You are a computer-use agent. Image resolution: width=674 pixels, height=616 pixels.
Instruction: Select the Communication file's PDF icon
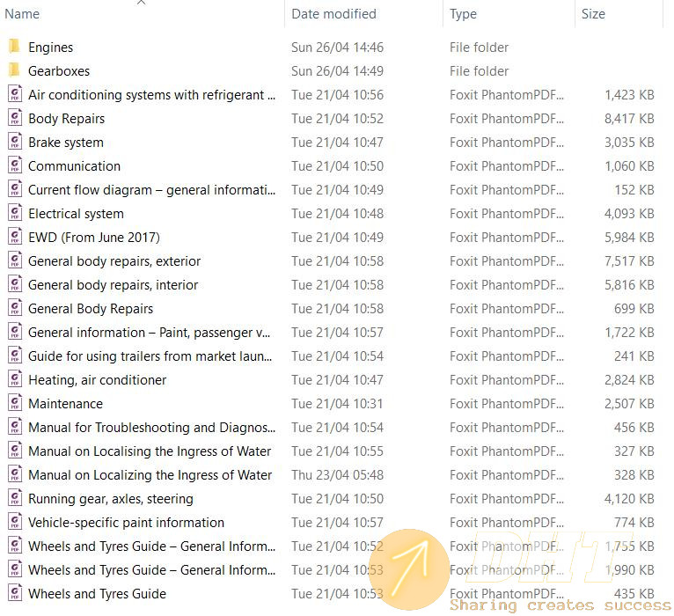14,165
